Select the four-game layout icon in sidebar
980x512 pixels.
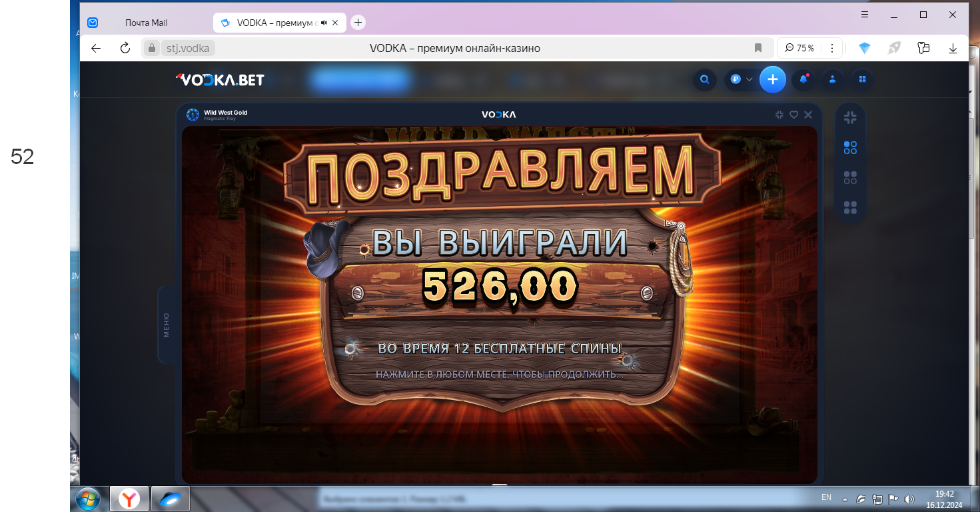[x=850, y=207]
